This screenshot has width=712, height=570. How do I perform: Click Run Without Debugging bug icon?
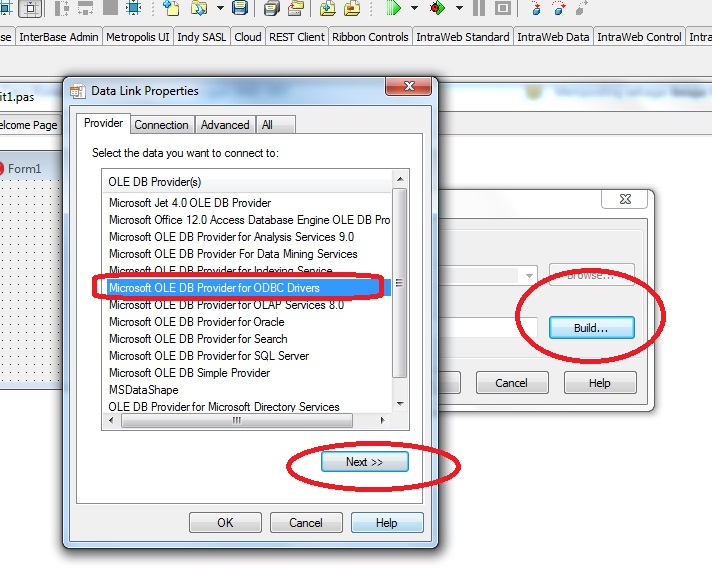click(437, 8)
